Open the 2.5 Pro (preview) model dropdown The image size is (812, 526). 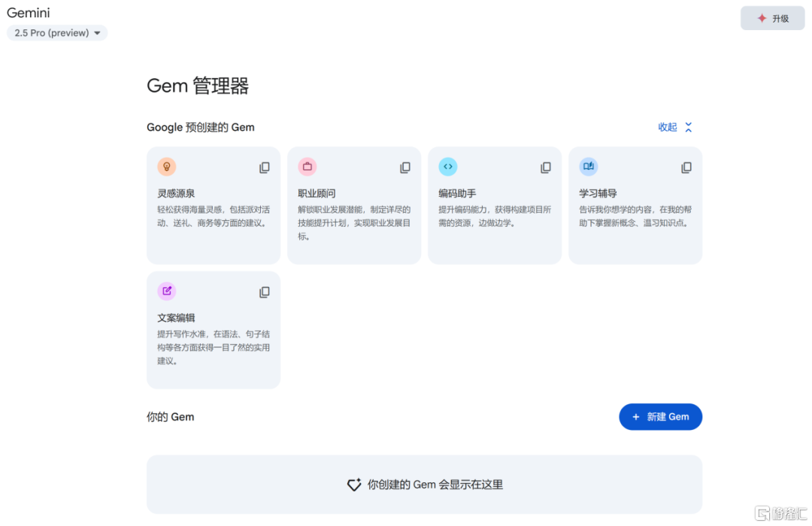point(57,32)
